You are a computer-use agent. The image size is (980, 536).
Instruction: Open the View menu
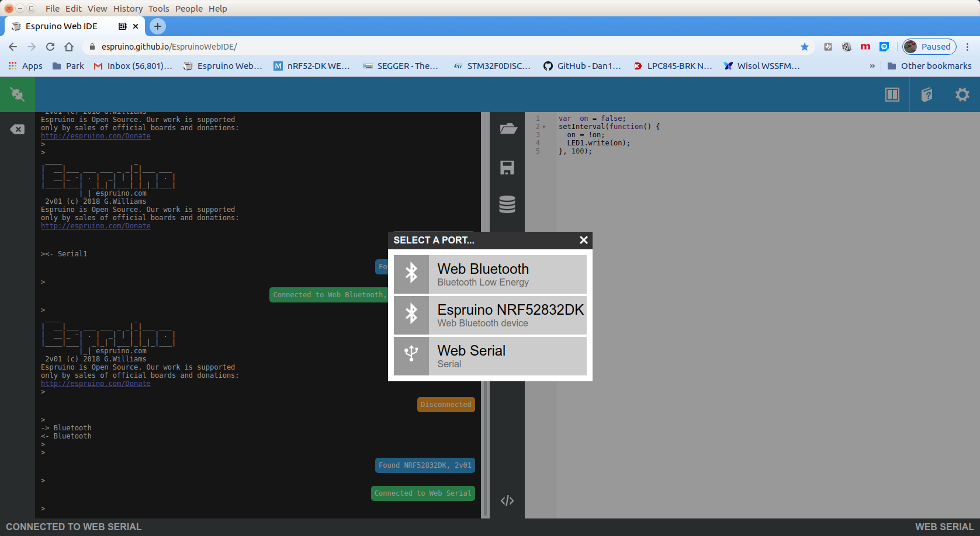click(x=98, y=9)
